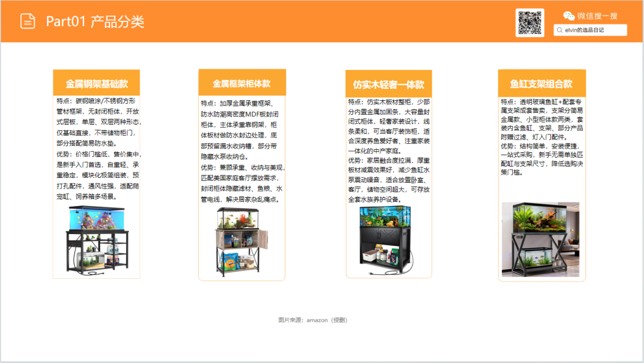Click the document icon beside Part01 title

pos(27,21)
